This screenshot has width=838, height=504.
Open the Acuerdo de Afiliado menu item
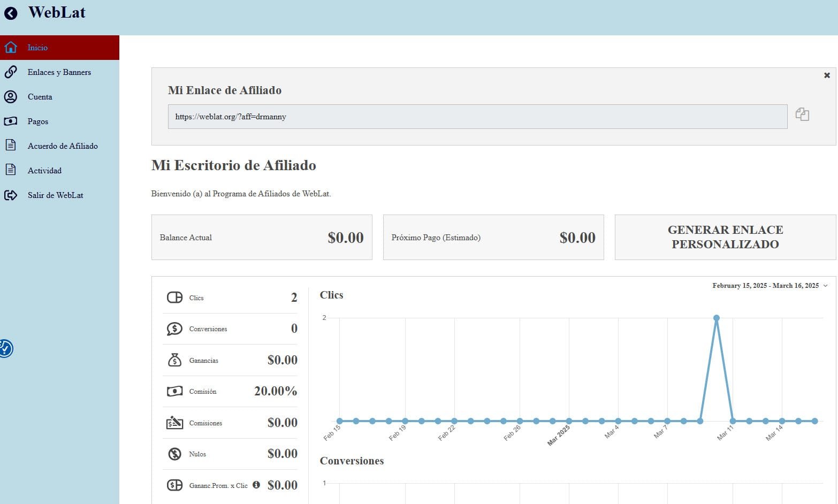click(x=63, y=146)
